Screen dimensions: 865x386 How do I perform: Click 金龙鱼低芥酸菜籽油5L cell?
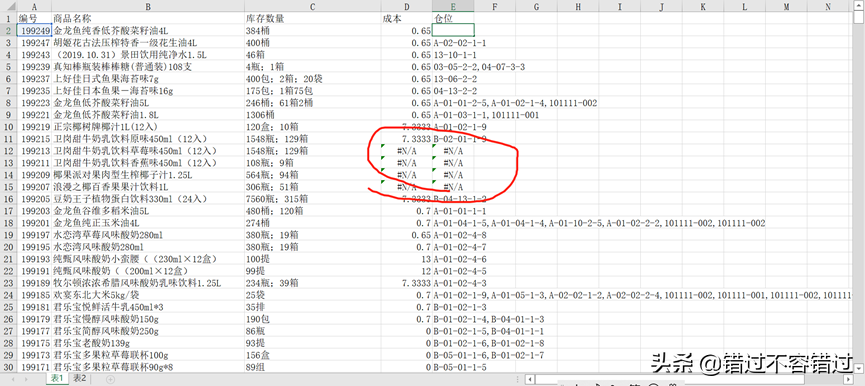tap(148, 103)
